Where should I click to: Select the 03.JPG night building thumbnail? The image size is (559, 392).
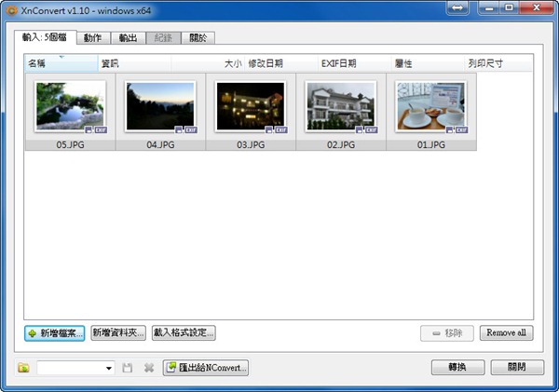[x=251, y=106]
